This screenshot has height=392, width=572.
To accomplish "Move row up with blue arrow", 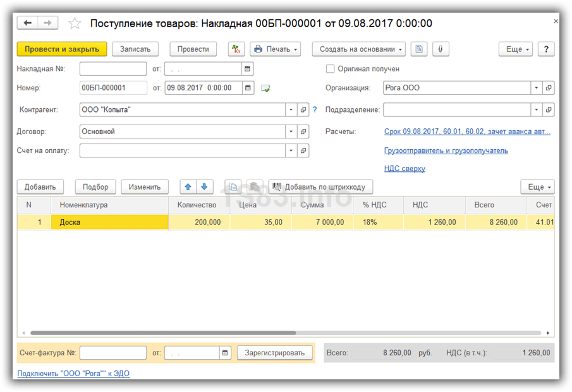I will [188, 187].
